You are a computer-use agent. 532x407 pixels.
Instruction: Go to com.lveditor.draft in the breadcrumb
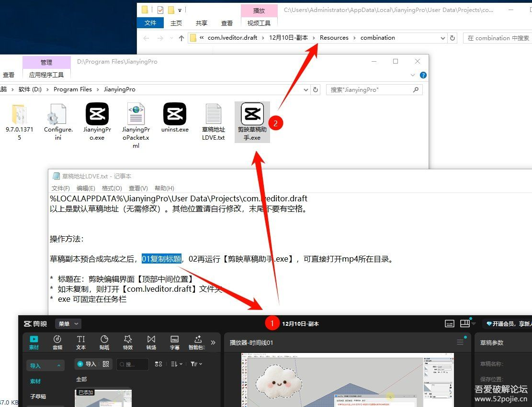click(232, 38)
